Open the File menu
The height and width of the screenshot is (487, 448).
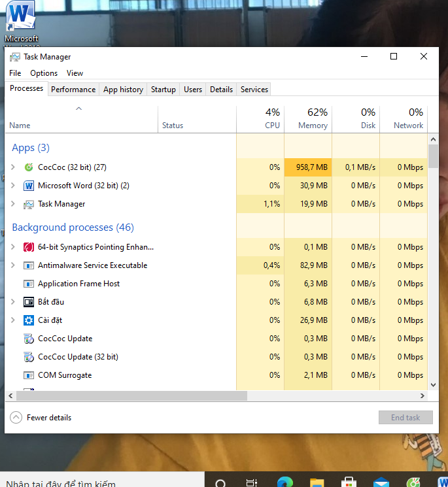(x=15, y=73)
